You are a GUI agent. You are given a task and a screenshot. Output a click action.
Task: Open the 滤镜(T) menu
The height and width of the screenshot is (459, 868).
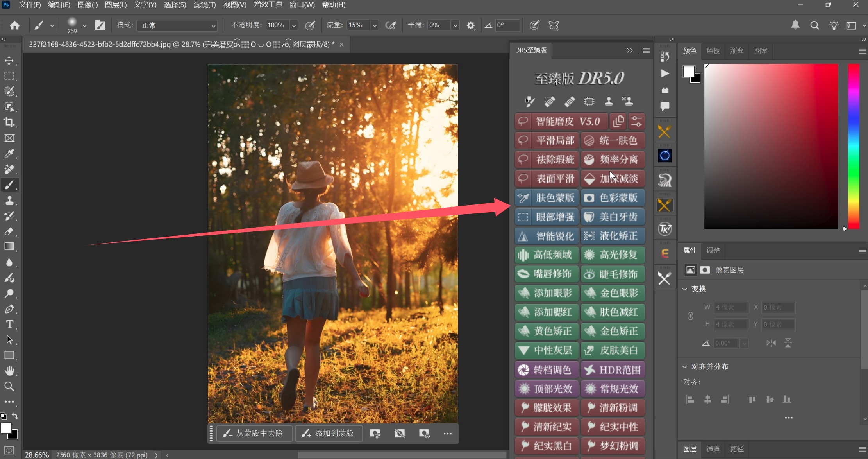coord(205,5)
